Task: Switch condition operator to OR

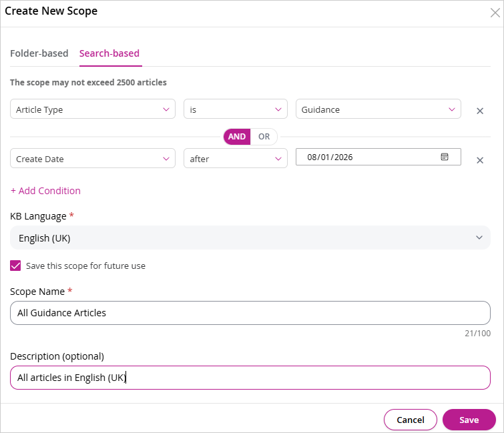Action: (264, 137)
